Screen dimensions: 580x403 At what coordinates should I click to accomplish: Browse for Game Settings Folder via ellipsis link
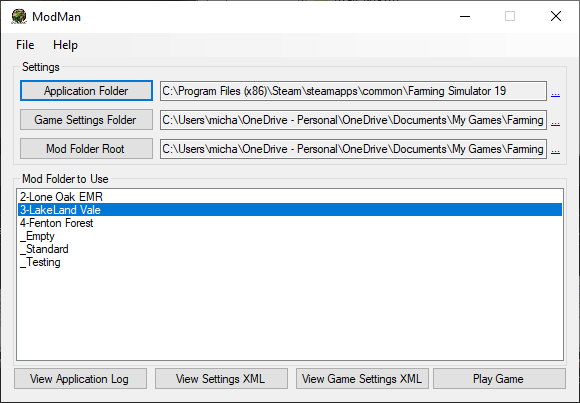coord(555,122)
